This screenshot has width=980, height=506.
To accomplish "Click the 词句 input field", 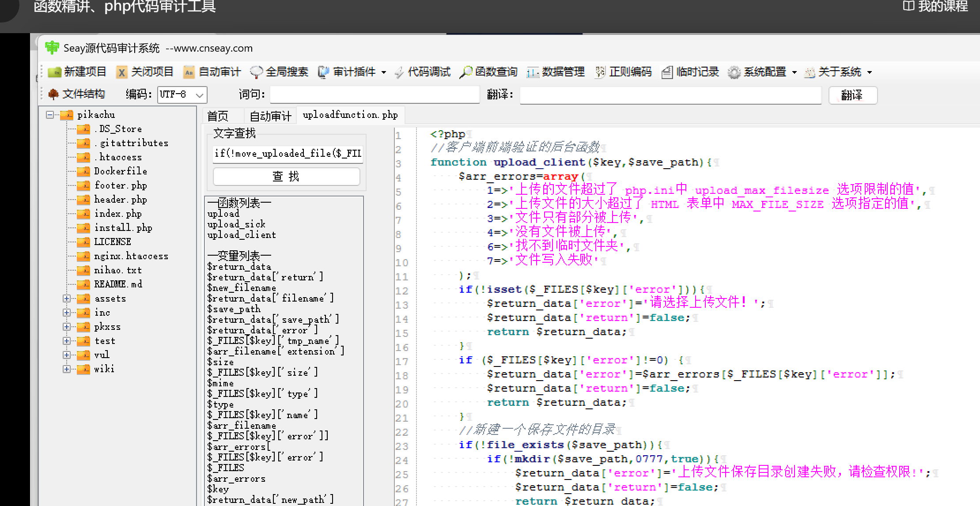I will pyautogui.click(x=375, y=95).
